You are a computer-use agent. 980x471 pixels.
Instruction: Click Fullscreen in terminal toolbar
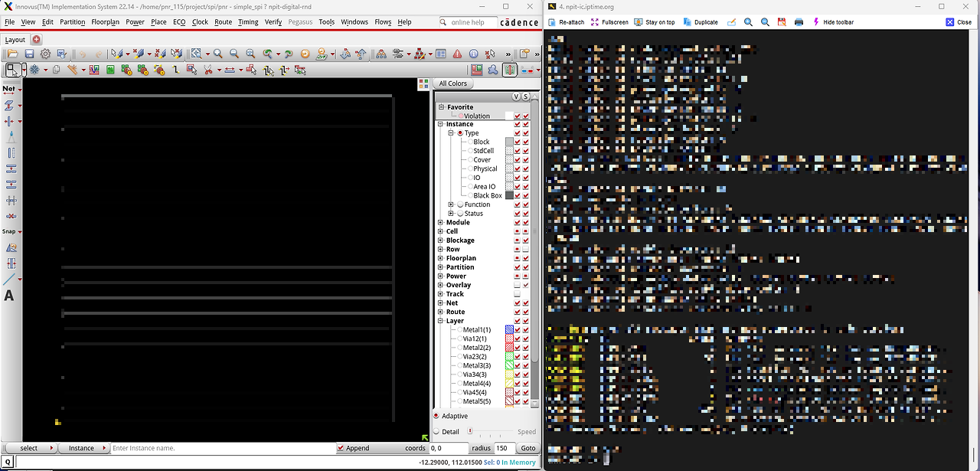[609, 22]
